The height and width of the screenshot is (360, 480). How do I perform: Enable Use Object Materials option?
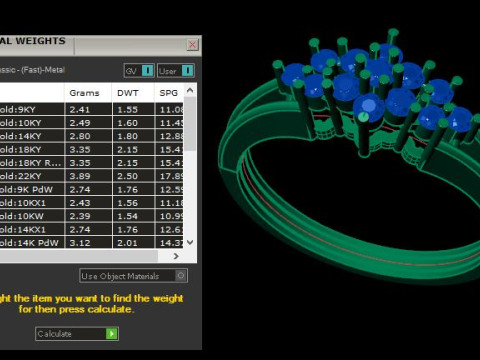(133, 276)
